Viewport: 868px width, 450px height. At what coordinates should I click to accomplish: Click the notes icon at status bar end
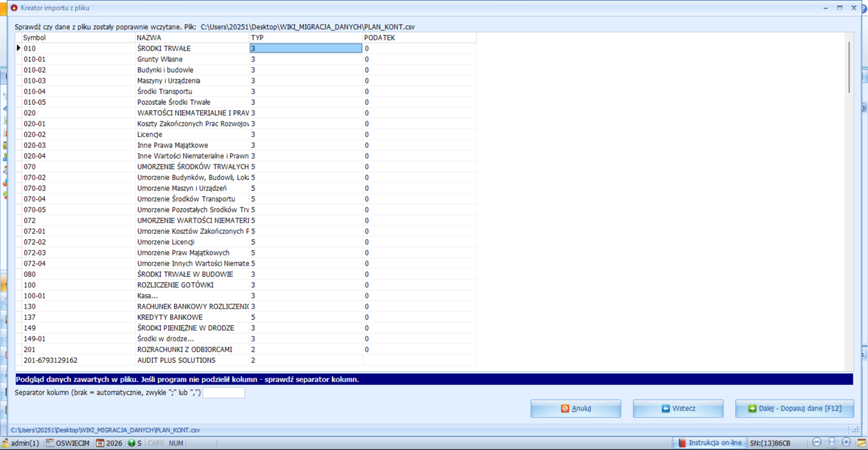pos(861,443)
